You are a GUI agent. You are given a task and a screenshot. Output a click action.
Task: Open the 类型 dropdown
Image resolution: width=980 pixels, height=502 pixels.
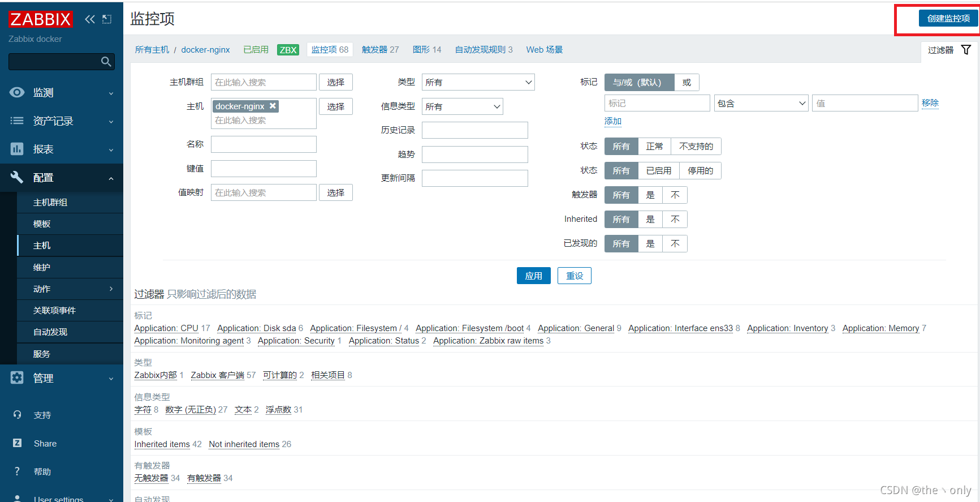[478, 82]
